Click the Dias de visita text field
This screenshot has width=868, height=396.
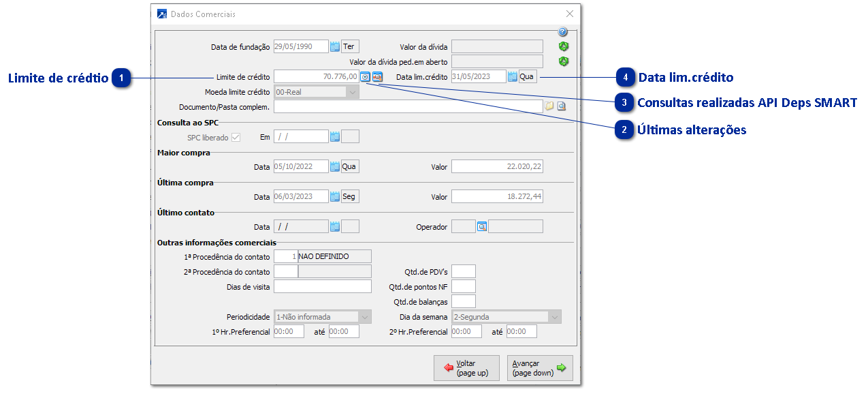pyautogui.click(x=322, y=286)
